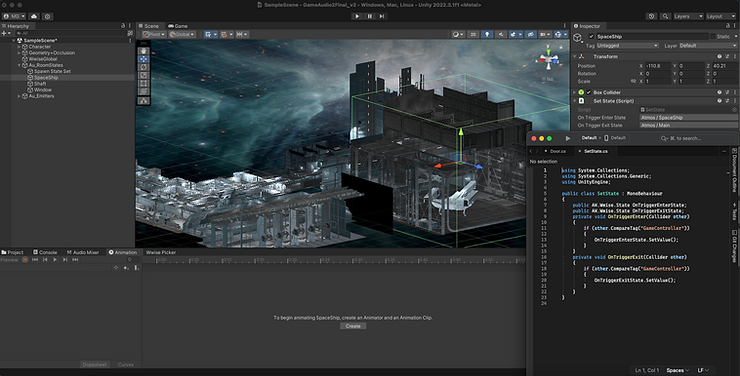Viewport: 740px width, 376px height.
Task: Toggle Scene audio mute icon
Action: click(x=501, y=34)
